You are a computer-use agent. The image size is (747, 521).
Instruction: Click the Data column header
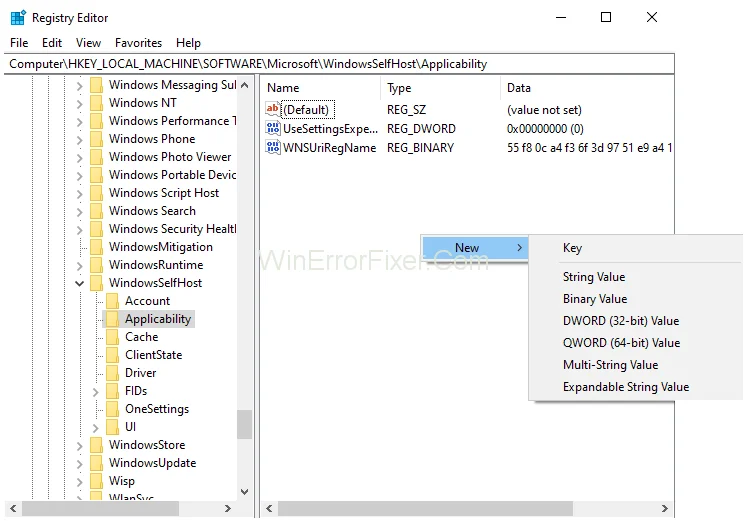[587, 88]
